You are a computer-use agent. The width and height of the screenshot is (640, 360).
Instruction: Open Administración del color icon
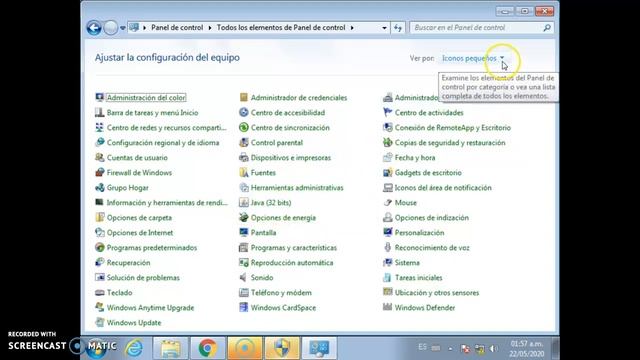coord(100,98)
